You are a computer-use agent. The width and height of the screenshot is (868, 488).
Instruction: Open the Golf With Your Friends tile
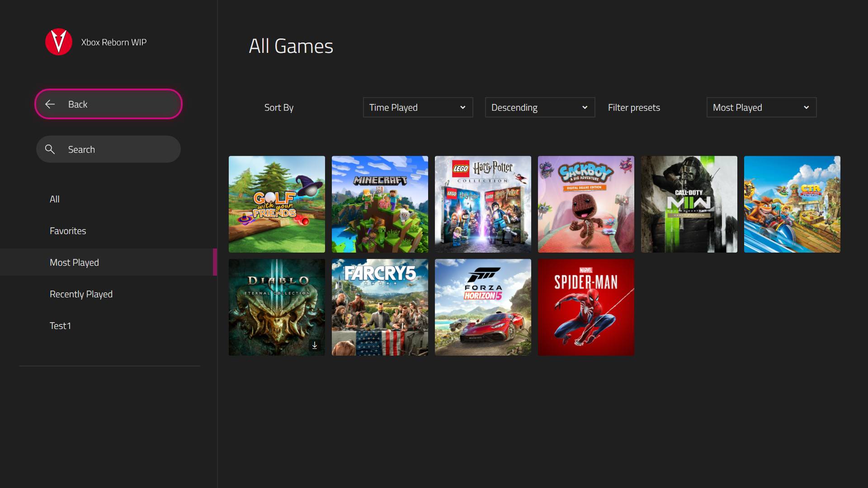277,204
